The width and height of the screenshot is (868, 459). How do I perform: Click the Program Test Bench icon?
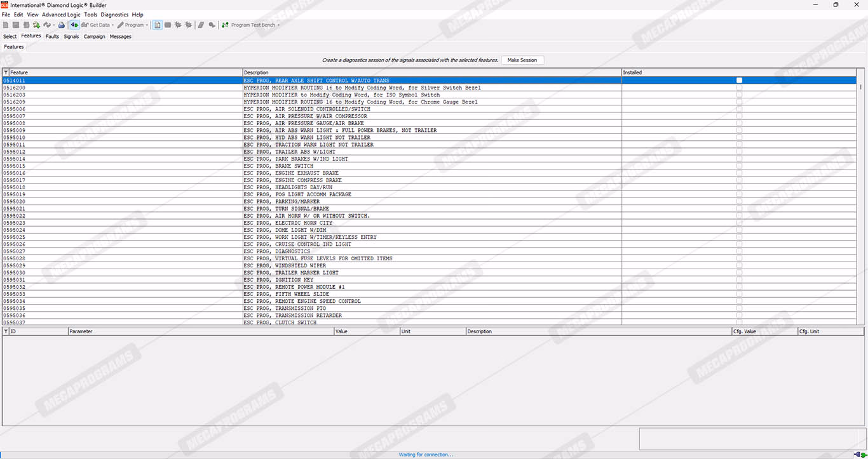pos(225,25)
